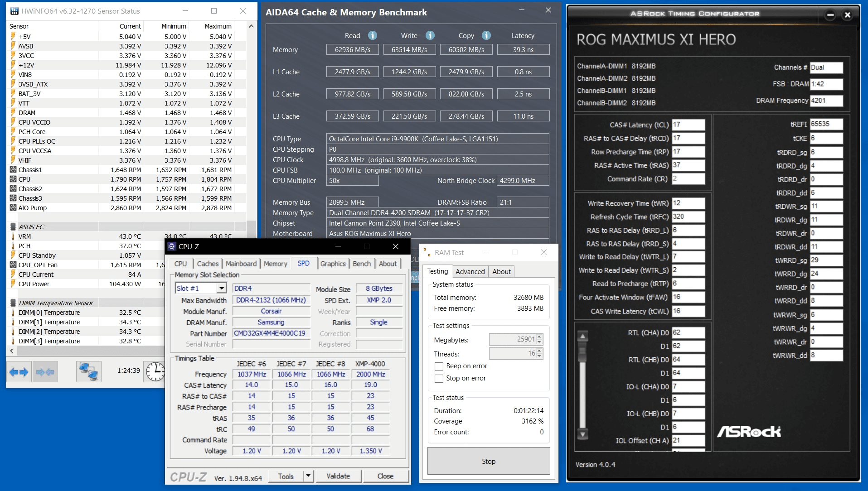Switch to the Bench tab in CPU-Z
This screenshot has height=491, width=868.
click(x=361, y=264)
